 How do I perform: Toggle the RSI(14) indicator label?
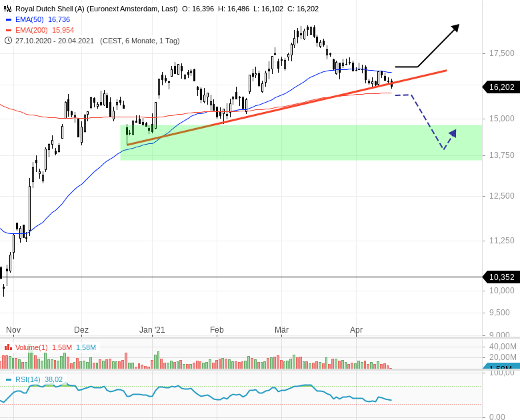coord(28,380)
